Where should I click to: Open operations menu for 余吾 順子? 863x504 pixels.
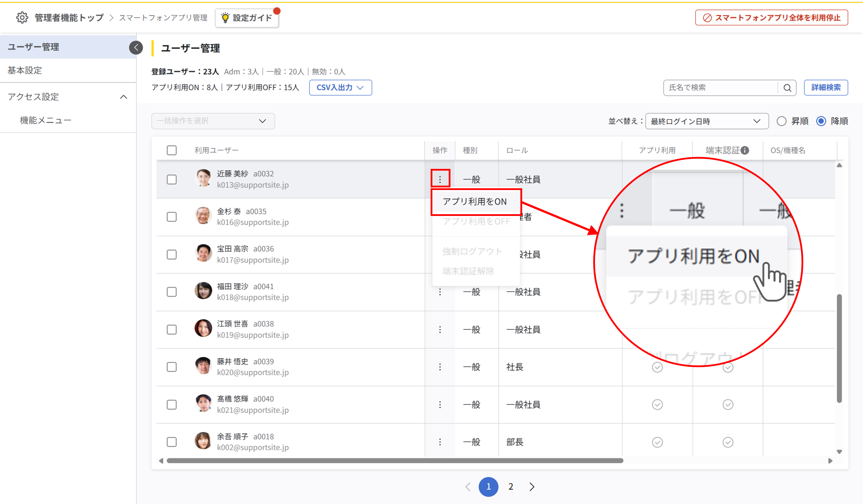pyautogui.click(x=440, y=442)
